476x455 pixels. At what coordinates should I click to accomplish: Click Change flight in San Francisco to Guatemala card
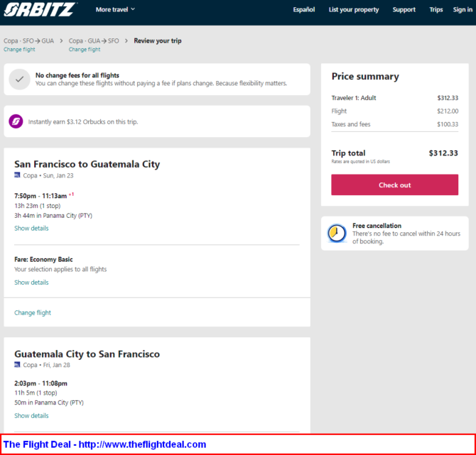(x=33, y=313)
